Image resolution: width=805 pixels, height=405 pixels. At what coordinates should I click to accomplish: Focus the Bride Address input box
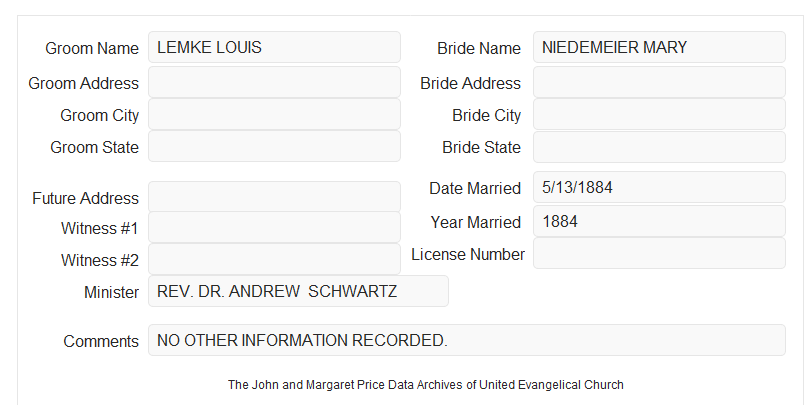coord(659,82)
